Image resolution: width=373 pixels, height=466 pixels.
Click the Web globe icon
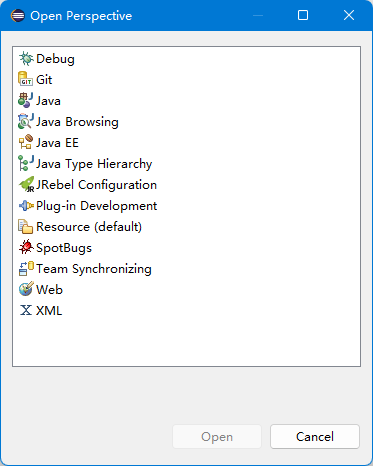point(26,290)
